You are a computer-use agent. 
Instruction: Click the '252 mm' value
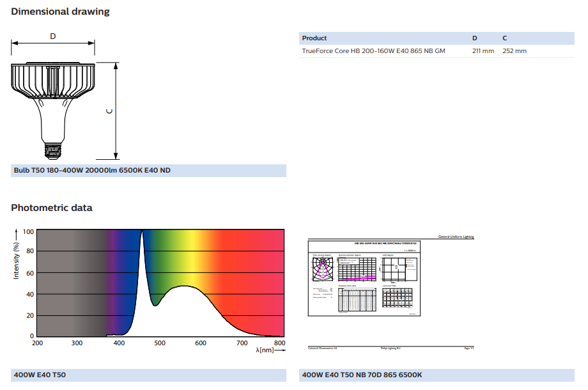pos(514,51)
